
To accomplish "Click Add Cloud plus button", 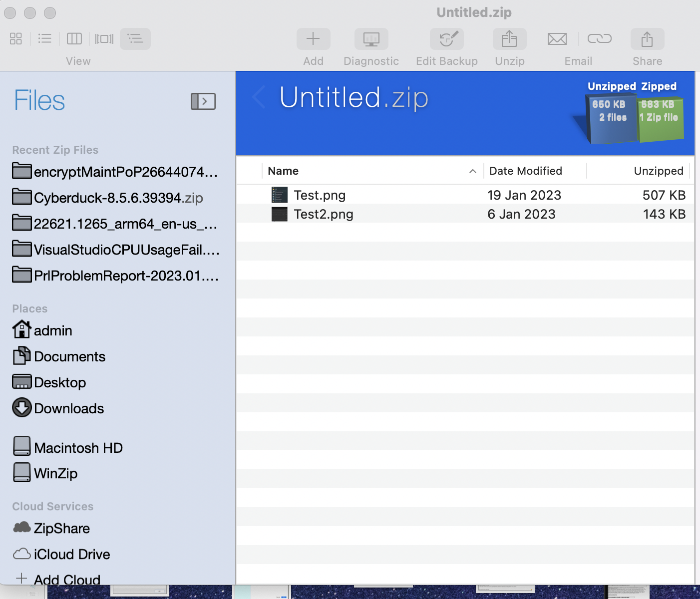I will click(21, 578).
